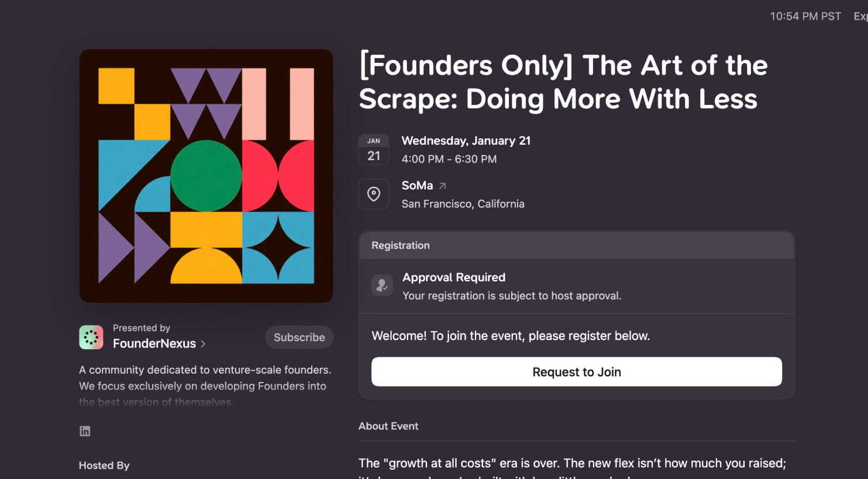Click the About Event heading
This screenshot has width=868, height=479.
(x=388, y=426)
